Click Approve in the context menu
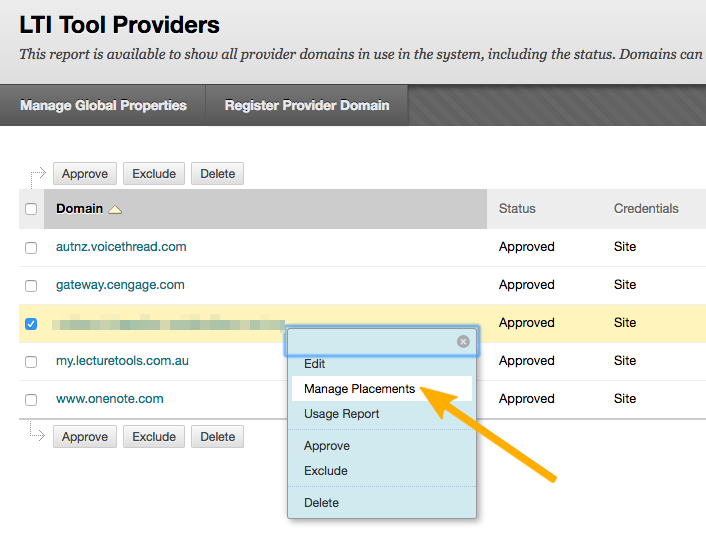The width and height of the screenshot is (706, 533). click(x=327, y=446)
